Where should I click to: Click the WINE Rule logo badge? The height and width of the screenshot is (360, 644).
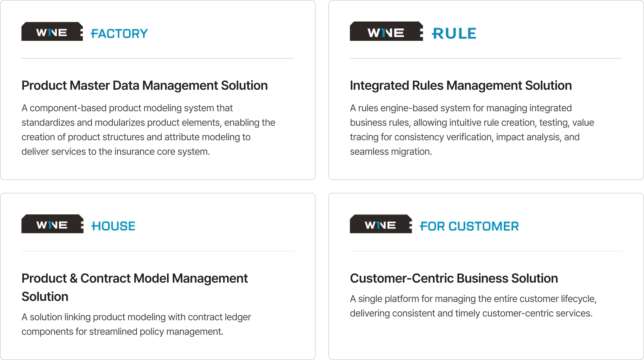(x=386, y=32)
